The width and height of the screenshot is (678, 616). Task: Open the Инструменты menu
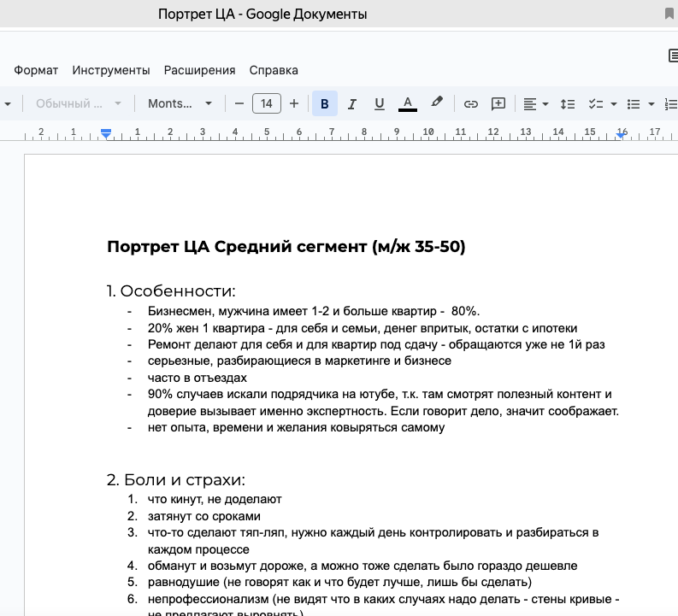click(x=111, y=70)
